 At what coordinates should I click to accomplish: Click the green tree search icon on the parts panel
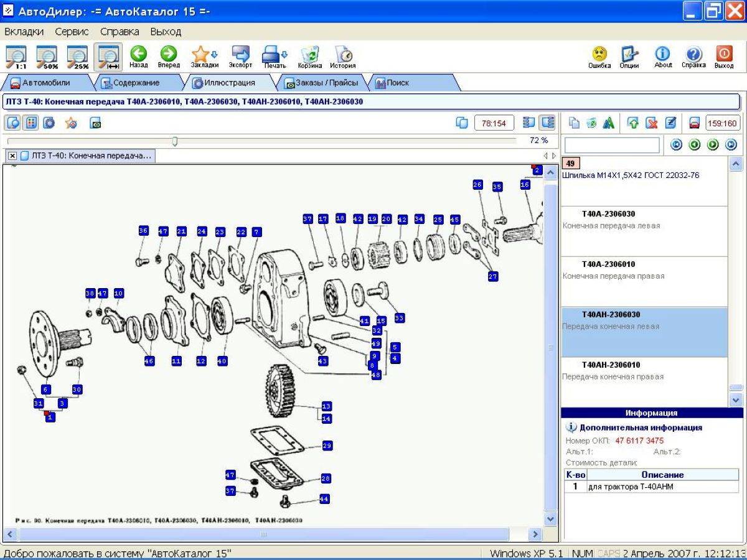[608, 123]
